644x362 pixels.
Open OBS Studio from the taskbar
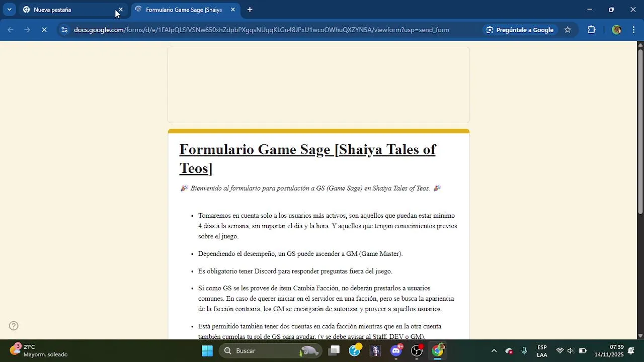tap(417, 350)
